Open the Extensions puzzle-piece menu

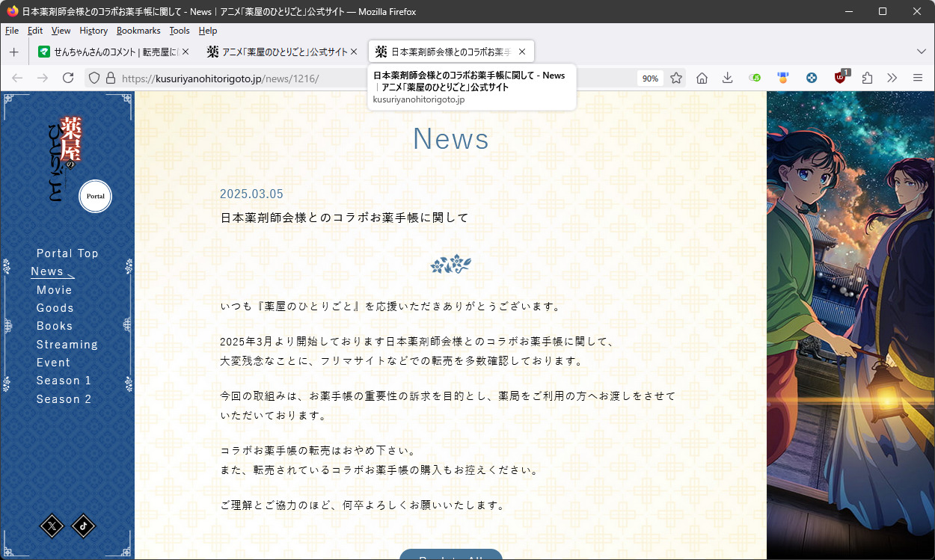[867, 78]
